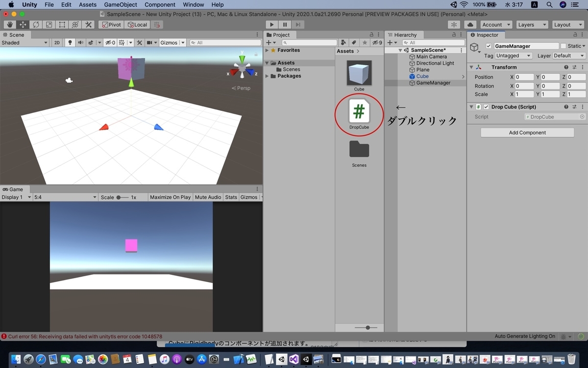
Task: Expand the Packages folder in Project
Action: coord(267,76)
